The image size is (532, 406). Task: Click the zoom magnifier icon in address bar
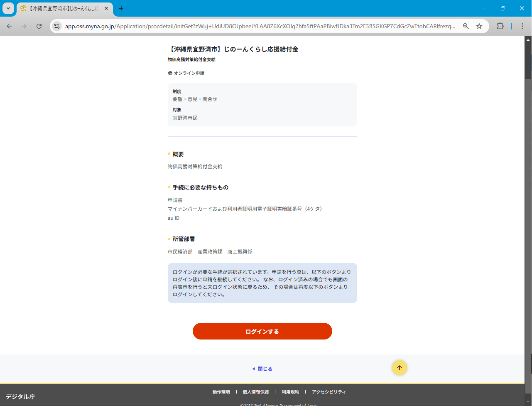[466, 26]
